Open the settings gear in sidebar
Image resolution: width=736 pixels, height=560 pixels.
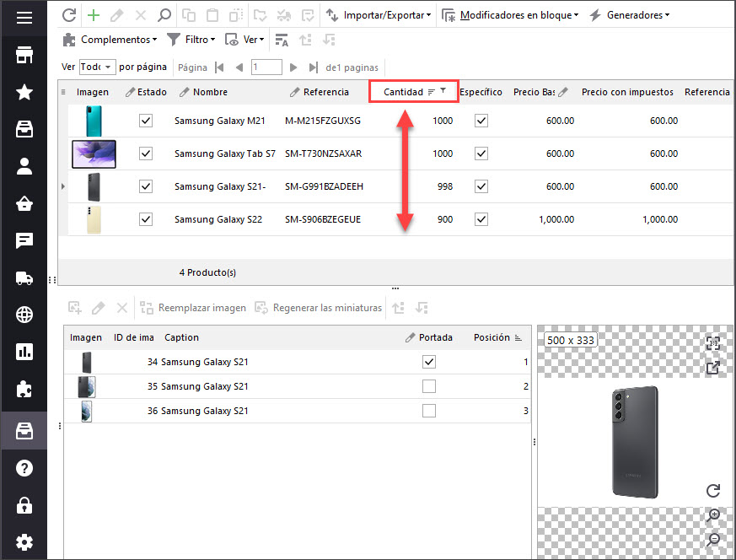pos(24,542)
